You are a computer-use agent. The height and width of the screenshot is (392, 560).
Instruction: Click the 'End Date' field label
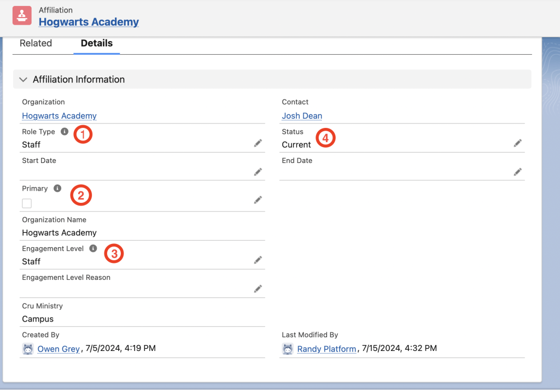(297, 161)
